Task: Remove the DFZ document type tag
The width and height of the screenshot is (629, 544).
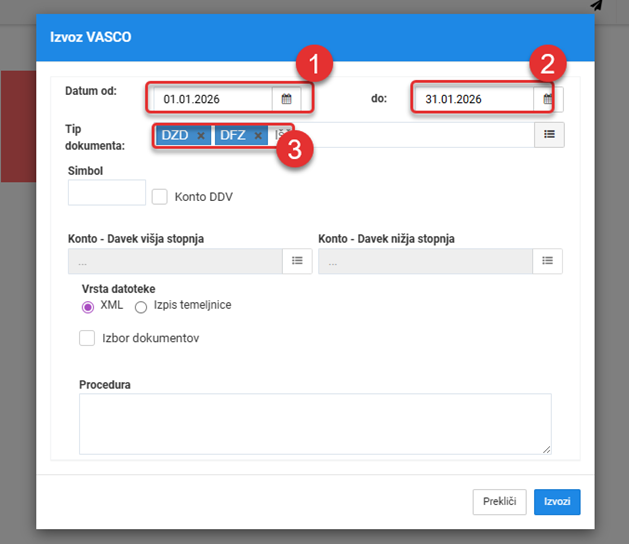Action: pyautogui.click(x=258, y=136)
